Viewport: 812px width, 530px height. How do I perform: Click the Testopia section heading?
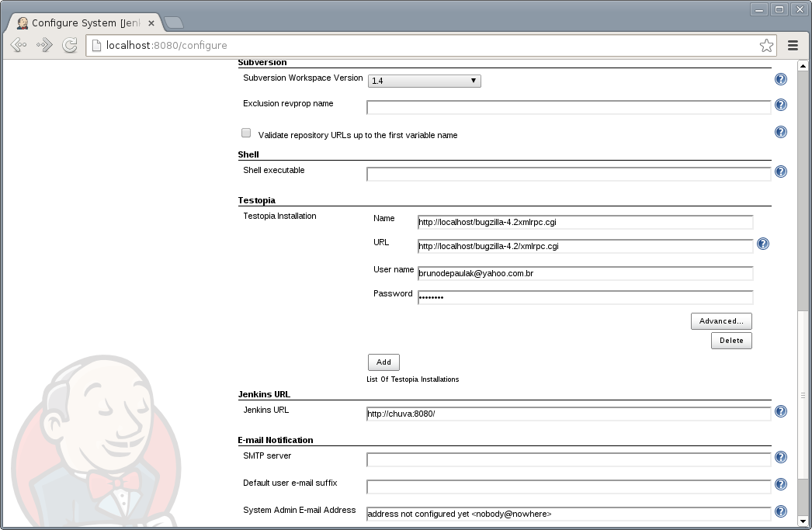click(256, 200)
